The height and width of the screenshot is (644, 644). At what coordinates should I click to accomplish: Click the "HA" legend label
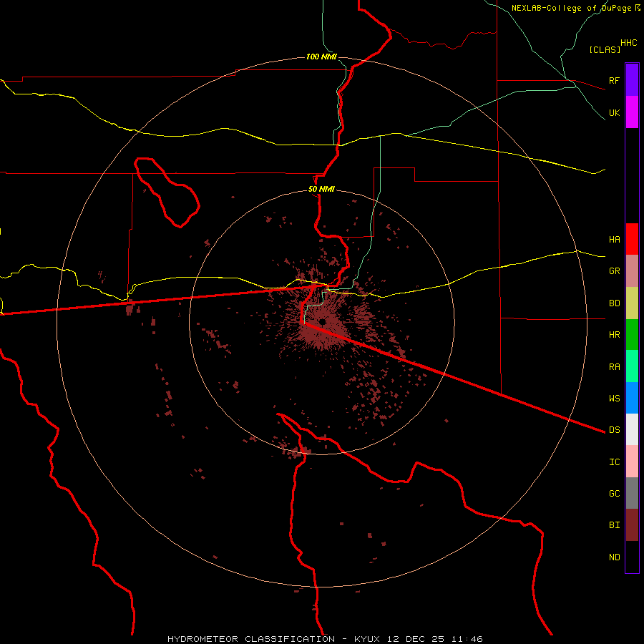(614, 239)
